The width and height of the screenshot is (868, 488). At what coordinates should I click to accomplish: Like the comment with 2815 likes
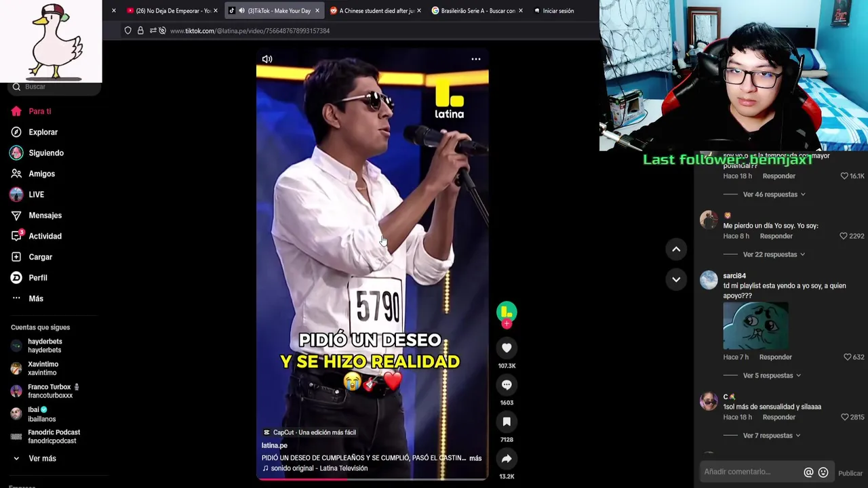click(844, 418)
